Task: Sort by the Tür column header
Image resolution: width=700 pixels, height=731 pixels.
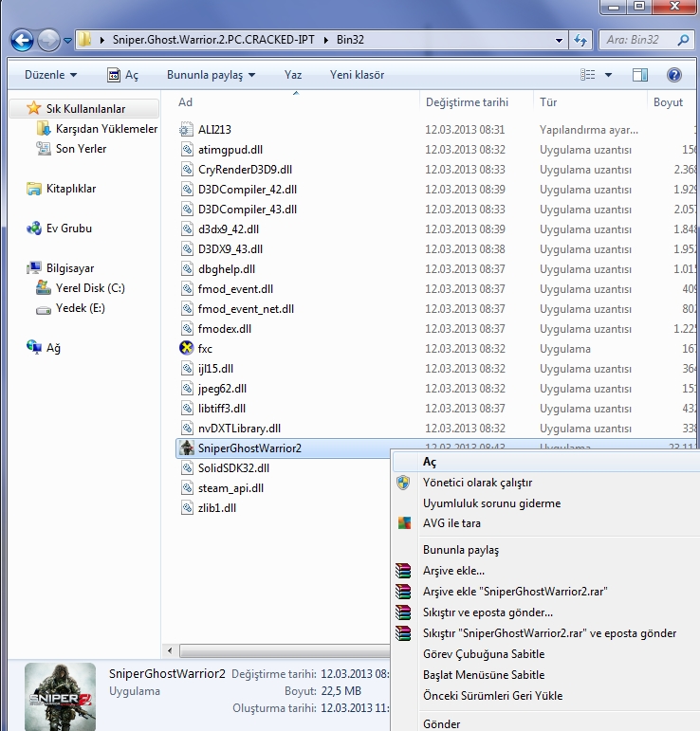Action: click(x=548, y=102)
